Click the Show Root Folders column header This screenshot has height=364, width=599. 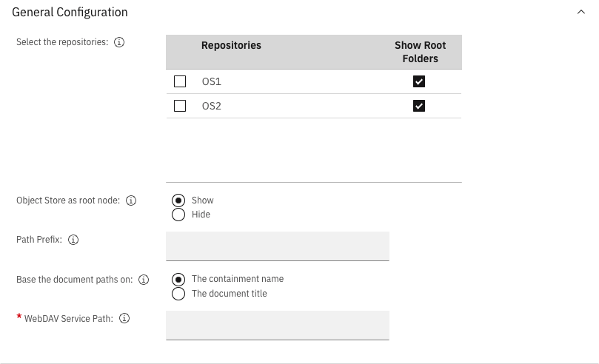pos(420,52)
